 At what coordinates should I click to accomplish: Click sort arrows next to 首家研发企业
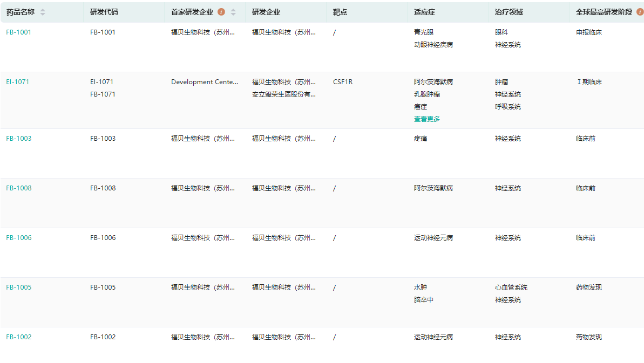(x=233, y=12)
